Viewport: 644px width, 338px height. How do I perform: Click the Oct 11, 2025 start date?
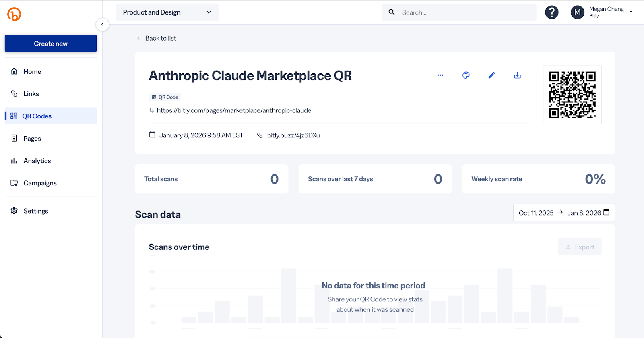[x=536, y=213]
